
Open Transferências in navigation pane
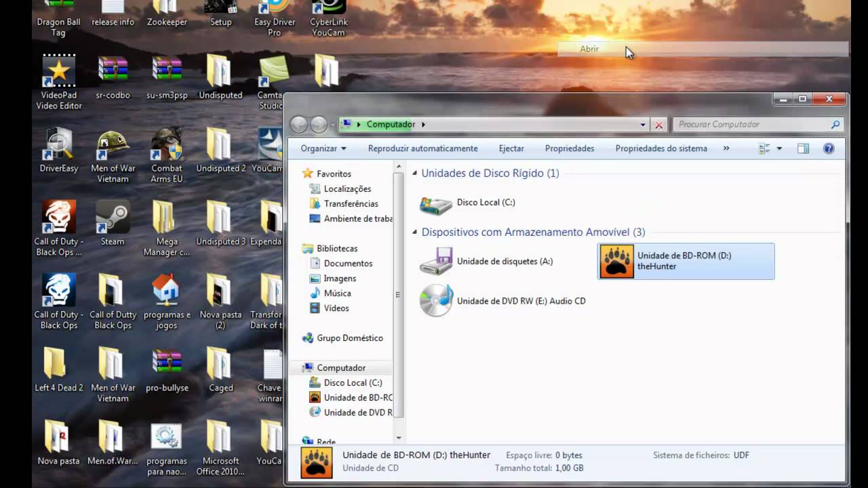coord(351,204)
